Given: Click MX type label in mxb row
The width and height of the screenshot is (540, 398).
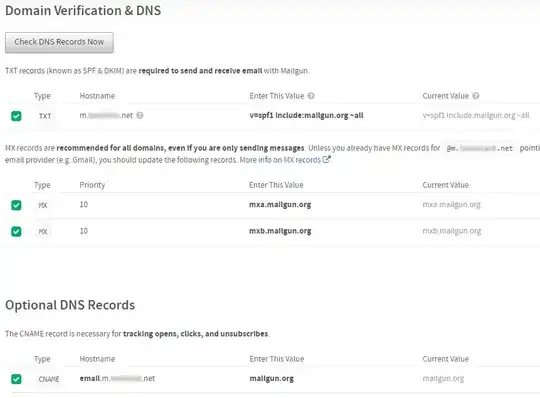Looking at the screenshot, I should (43, 231).
